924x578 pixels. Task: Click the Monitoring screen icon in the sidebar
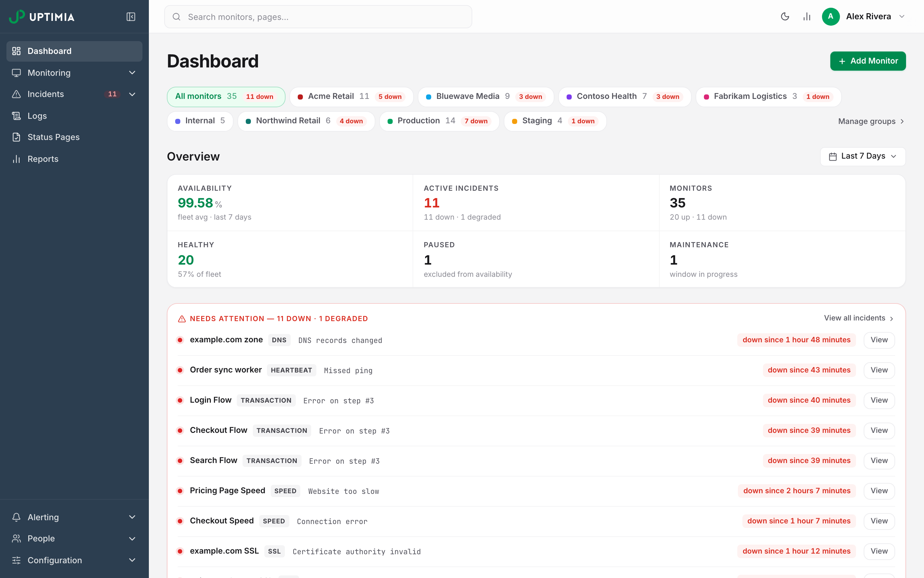(16, 73)
